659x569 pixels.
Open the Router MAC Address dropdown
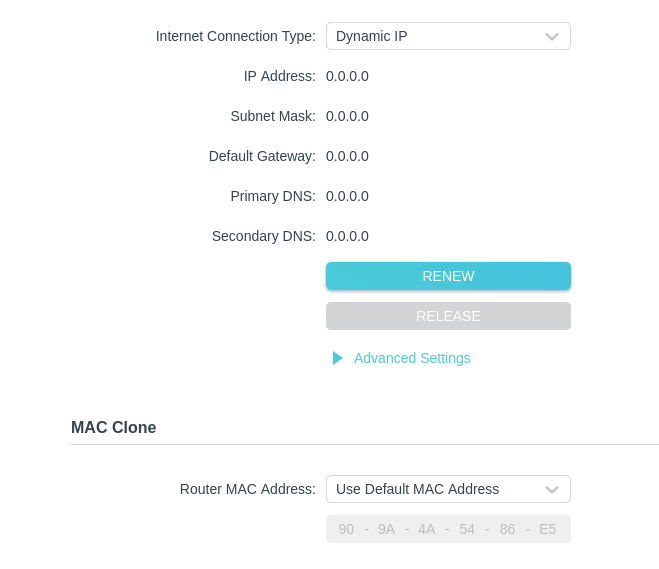[x=447, y=489]
